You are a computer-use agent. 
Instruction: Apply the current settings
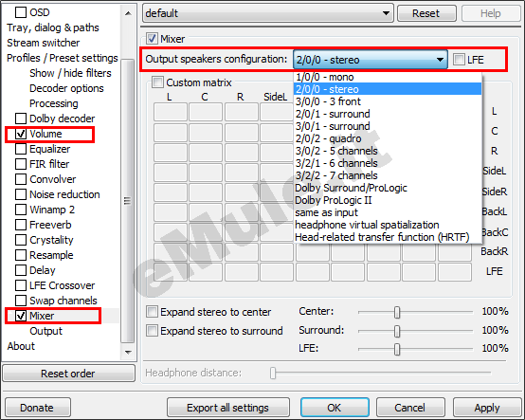[487, 408]
